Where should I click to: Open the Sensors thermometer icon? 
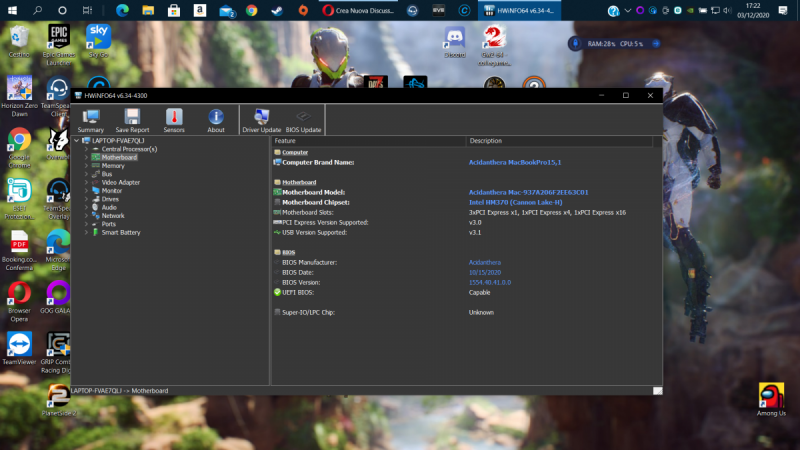[174, 119]
